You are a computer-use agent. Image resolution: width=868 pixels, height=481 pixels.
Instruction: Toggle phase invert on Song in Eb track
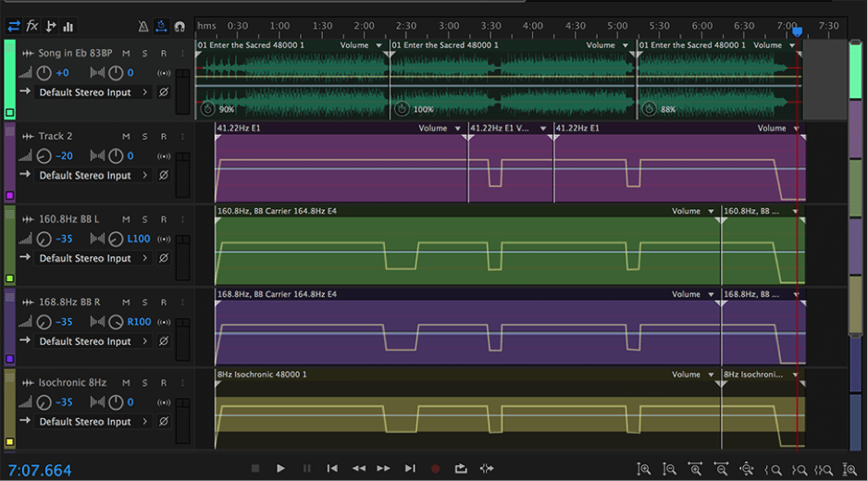coord(164,92)
